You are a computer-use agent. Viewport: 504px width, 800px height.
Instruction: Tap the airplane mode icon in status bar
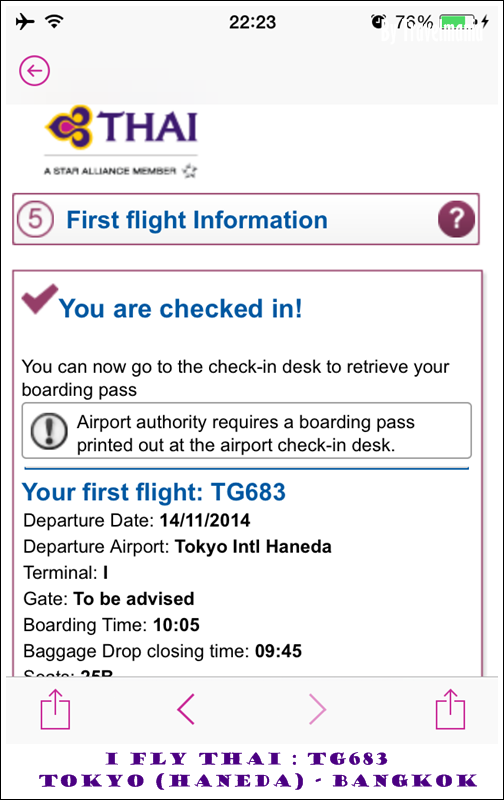(x=25, y=21)
